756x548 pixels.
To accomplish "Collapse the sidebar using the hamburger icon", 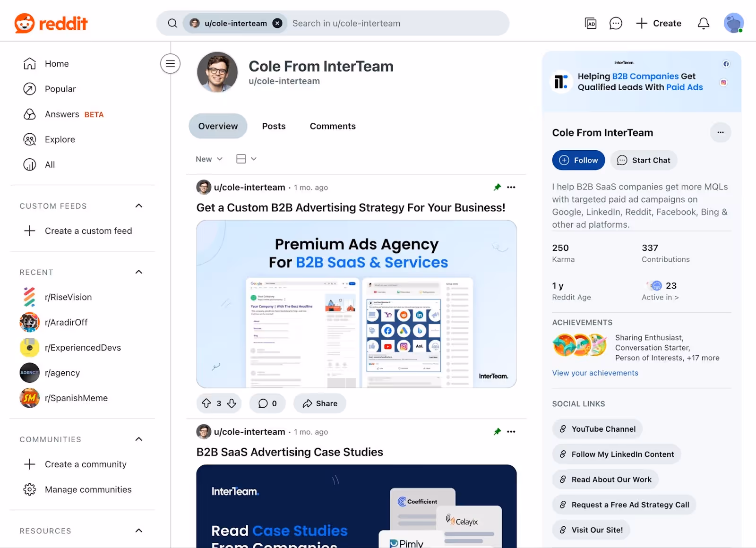I will (170, 63).
